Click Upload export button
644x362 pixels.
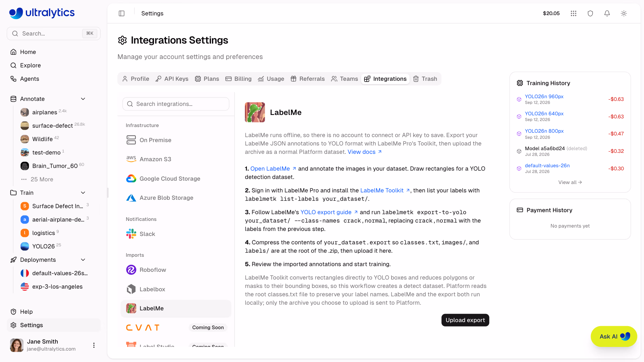point(465,320)
